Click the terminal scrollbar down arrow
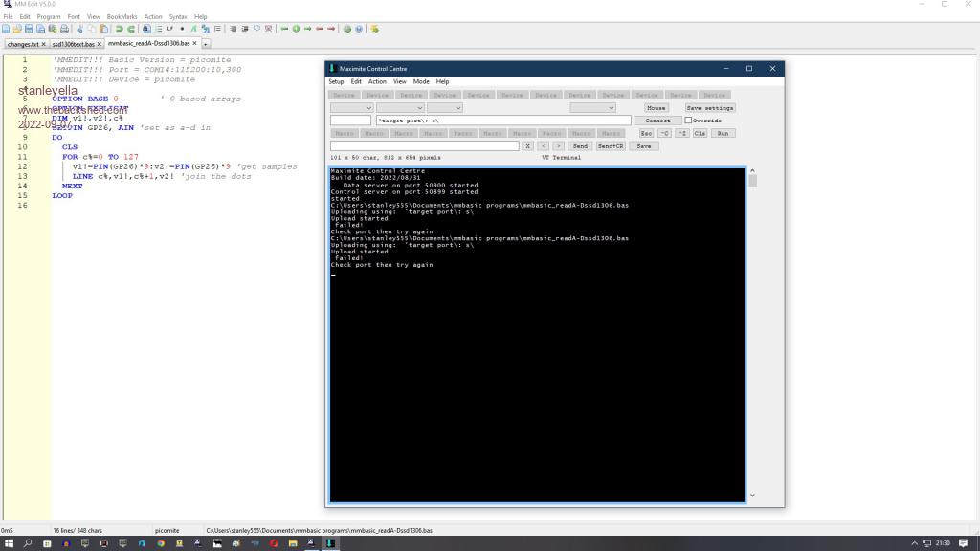The height and width of the screenshot is (551, 980). point(752,496)
